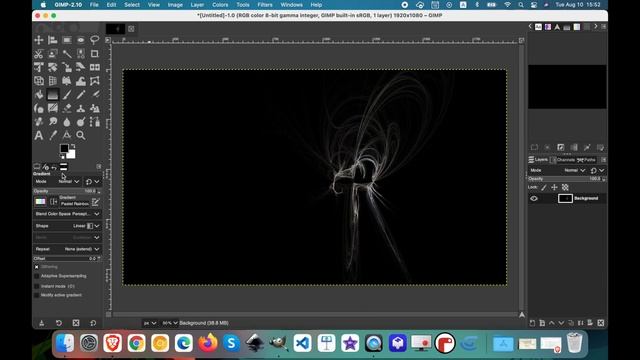Click the Background layer thumbnail
Image resolution: width=640 pixels, height=360 pixels.
click(565, 198)
